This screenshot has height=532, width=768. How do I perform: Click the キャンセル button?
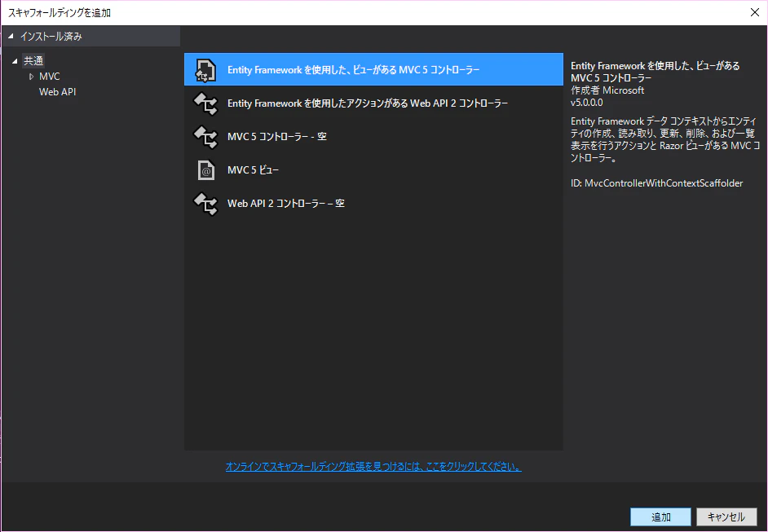point(726,517)
